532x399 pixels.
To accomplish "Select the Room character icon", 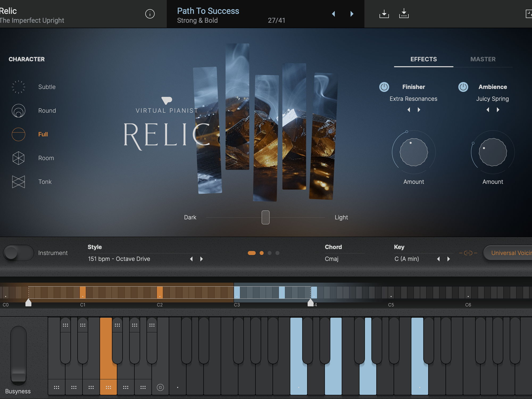I will [18, 158].
